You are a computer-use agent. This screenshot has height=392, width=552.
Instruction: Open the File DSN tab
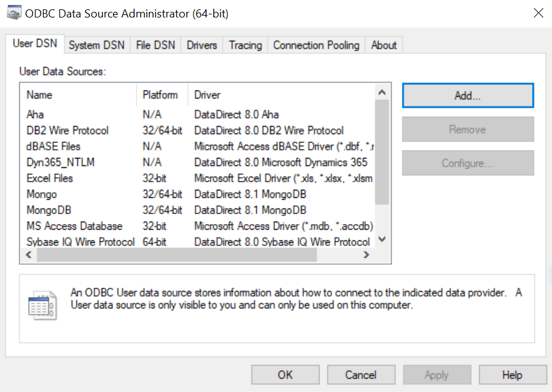click(155, 45)
